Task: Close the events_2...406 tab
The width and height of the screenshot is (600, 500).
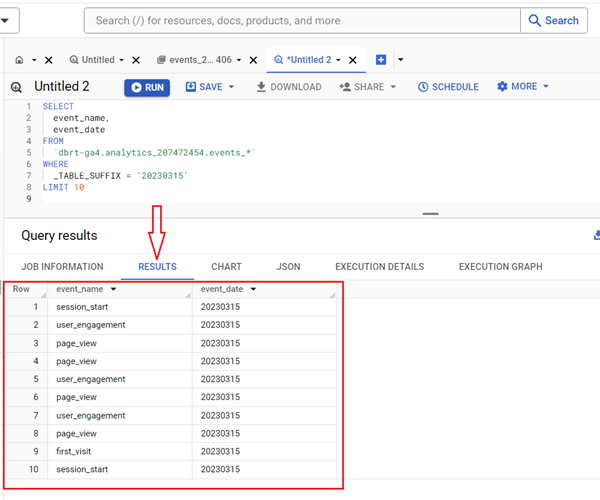Action: tap(253, 60)
